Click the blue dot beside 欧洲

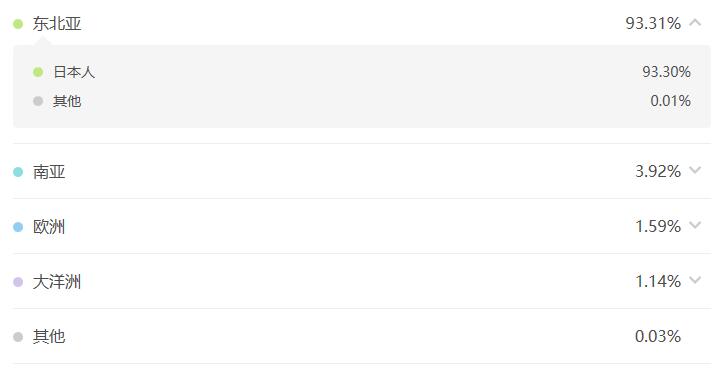(18, 227)
